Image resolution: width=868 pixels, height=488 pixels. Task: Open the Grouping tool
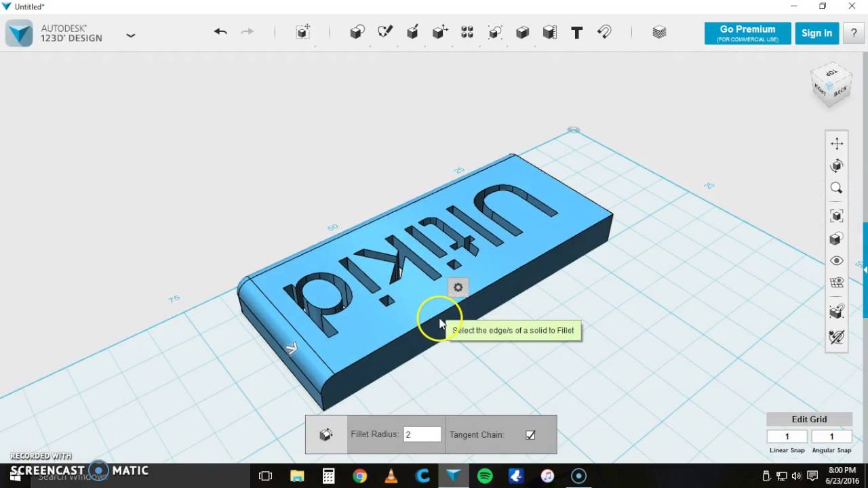click(x=495, y=32)
